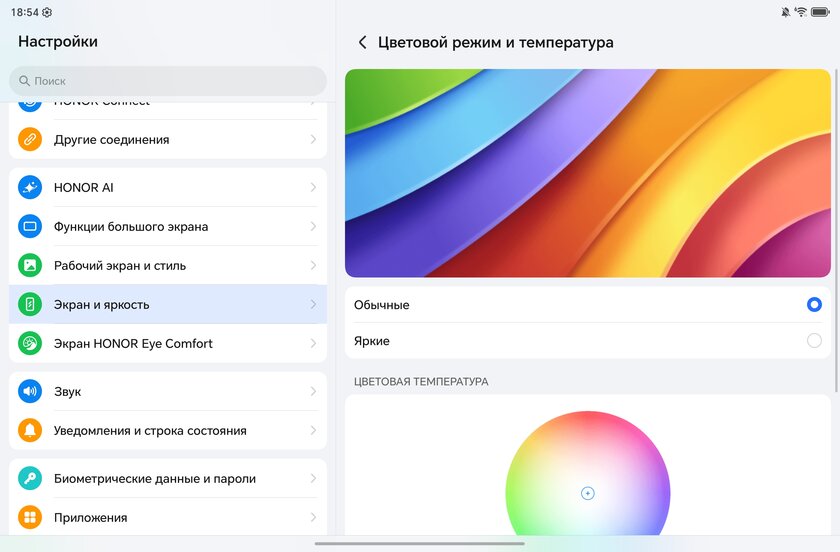Tap the muted bell icon in the status bar
This screenshot has height=552, width=840.
point(785,12)
